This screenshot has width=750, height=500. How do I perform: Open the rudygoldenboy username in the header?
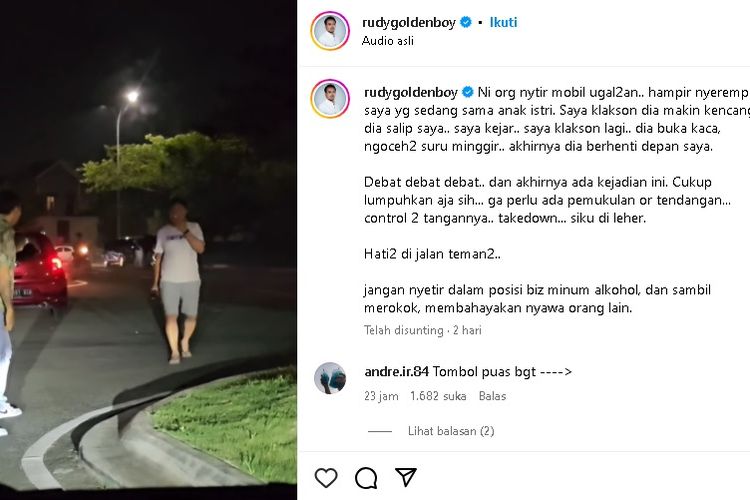pos(409,22)
